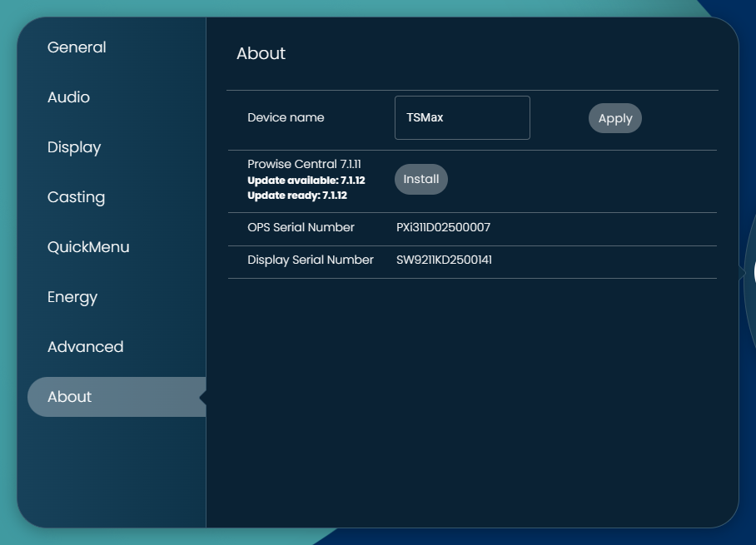The width and height of the screenshot is (756, 545).
Task: Open the Casting settings page
Action: [x=76, y=197]
